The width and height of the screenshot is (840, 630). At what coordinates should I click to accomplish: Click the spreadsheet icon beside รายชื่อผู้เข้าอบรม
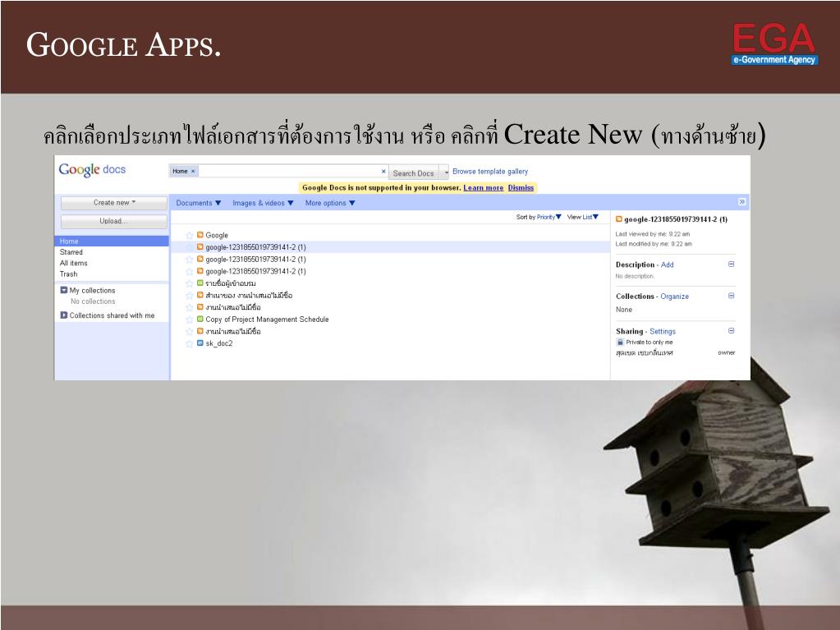click(200, 283)
